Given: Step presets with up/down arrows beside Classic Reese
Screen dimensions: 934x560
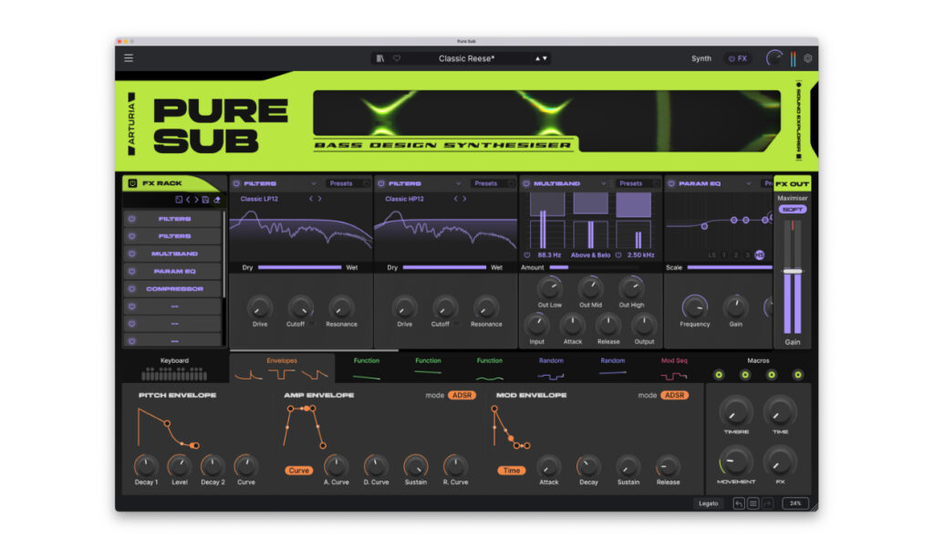Looking at the screenshot, I should [x=541, y=58].
